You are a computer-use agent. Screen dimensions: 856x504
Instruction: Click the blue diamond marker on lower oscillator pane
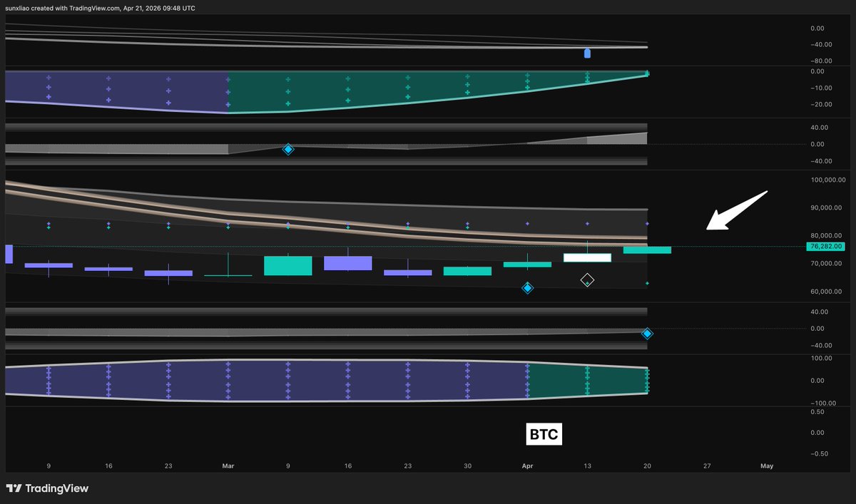[647, 333]
